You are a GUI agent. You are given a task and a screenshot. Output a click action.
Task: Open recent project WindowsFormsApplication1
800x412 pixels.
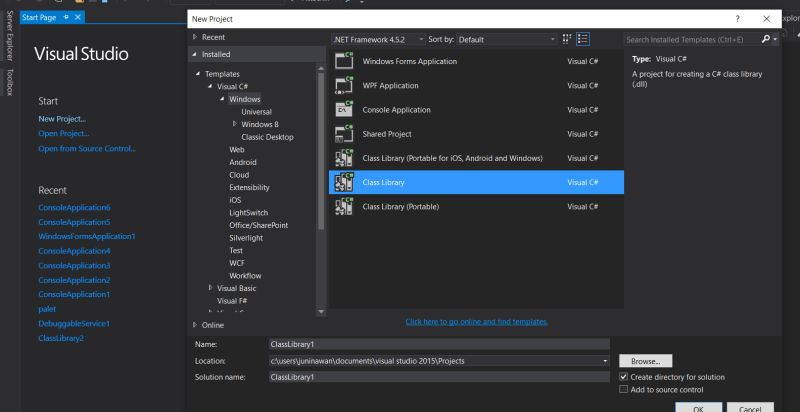click(x=87, y=237)
